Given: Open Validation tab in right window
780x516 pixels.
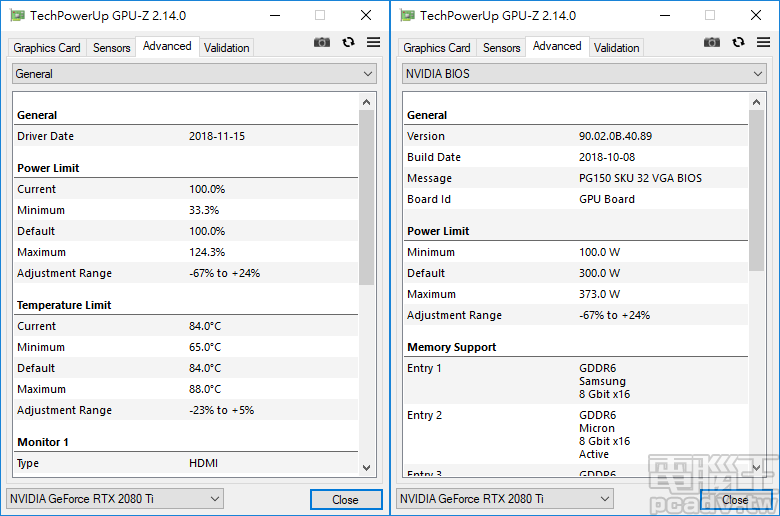Looking at the screenshot, I should (x=617, y=48).
